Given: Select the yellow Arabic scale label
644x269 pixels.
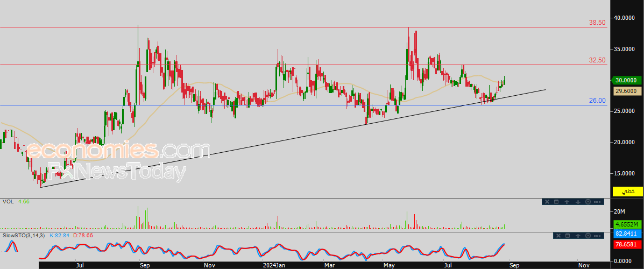Looking at the screenshot, I should [x=627, y=192].
